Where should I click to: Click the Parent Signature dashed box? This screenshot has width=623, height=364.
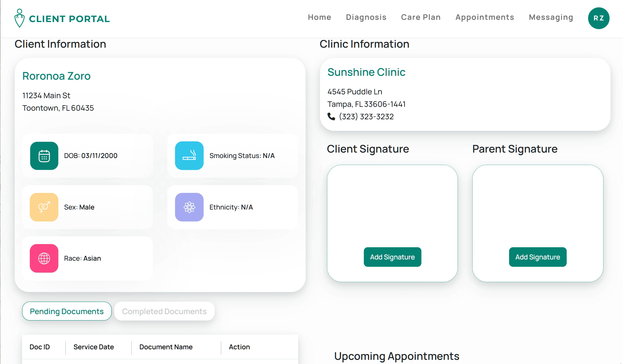click(x=538, y=223)
